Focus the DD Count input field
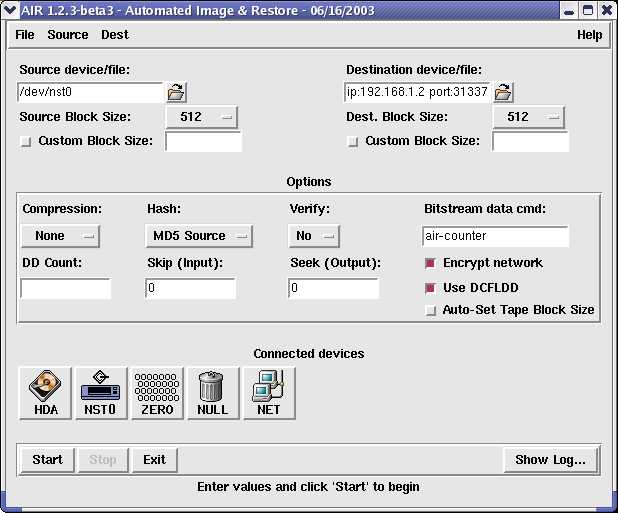Screen dimensions: 618x513 coord(66,289)
